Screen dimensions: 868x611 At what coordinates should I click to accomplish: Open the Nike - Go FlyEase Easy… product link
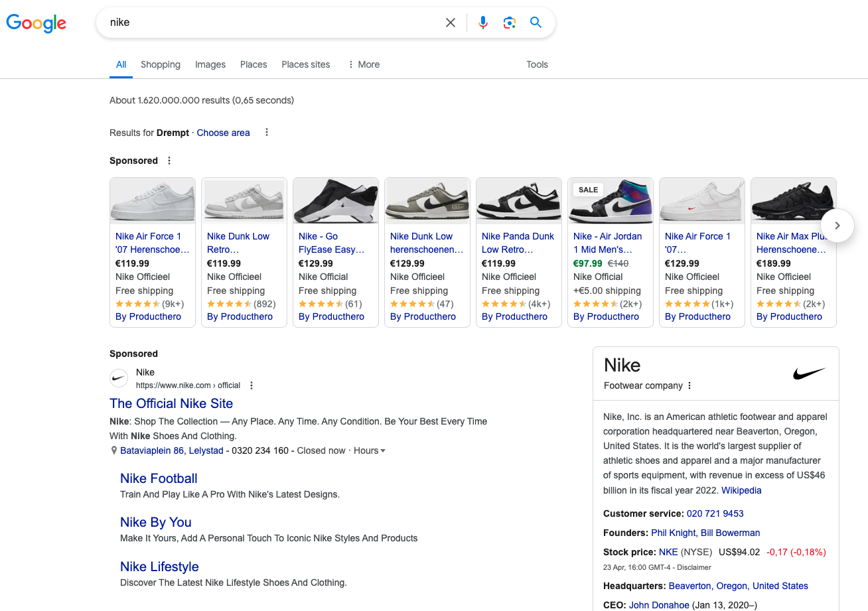click(x=332, y=243)
